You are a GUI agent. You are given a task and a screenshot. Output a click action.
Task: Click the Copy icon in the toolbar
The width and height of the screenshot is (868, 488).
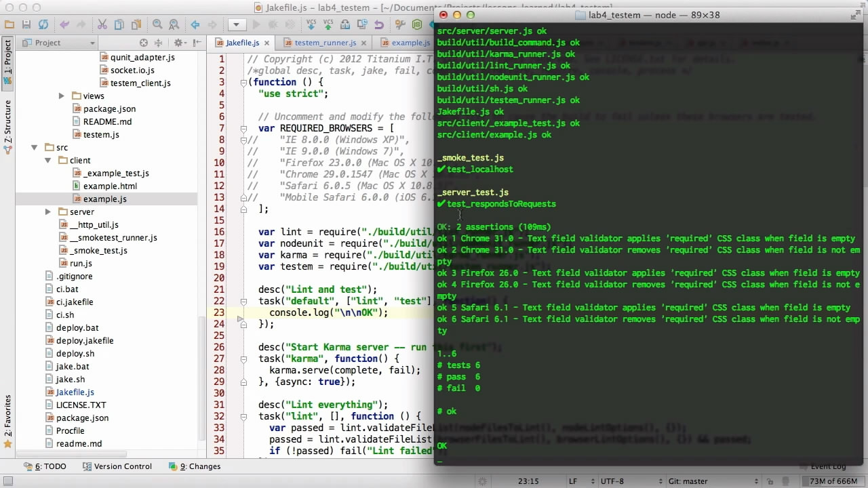tap(119, 24)
